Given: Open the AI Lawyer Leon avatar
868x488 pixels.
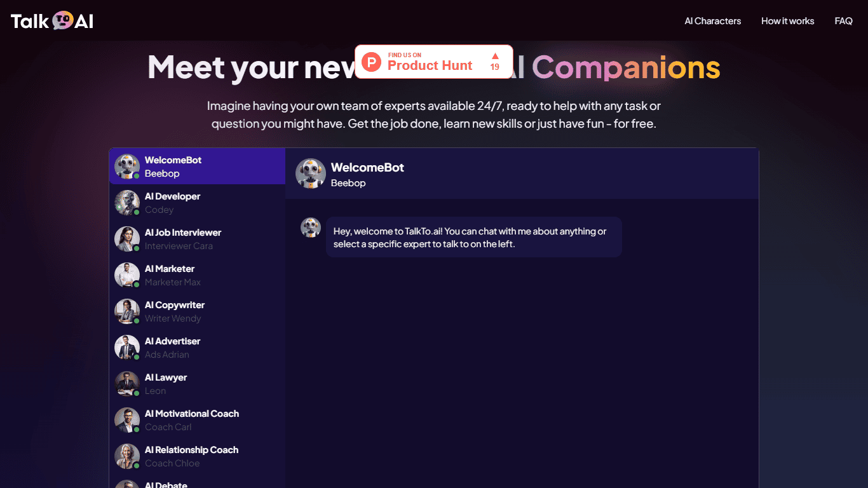Looking at the screenshot, I should pos(127,384).
